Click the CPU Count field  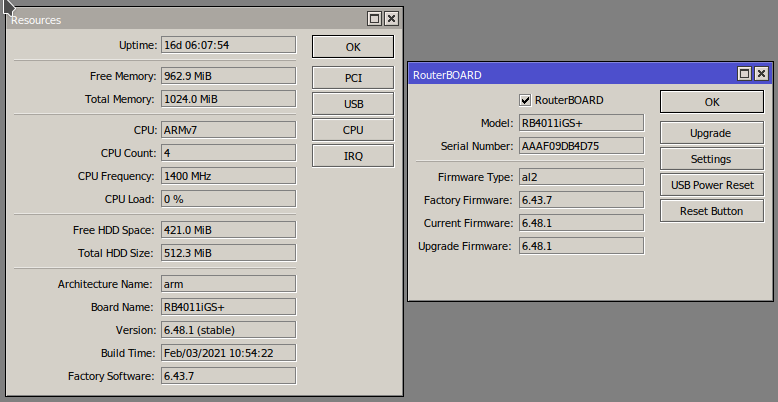pos(228,153)
